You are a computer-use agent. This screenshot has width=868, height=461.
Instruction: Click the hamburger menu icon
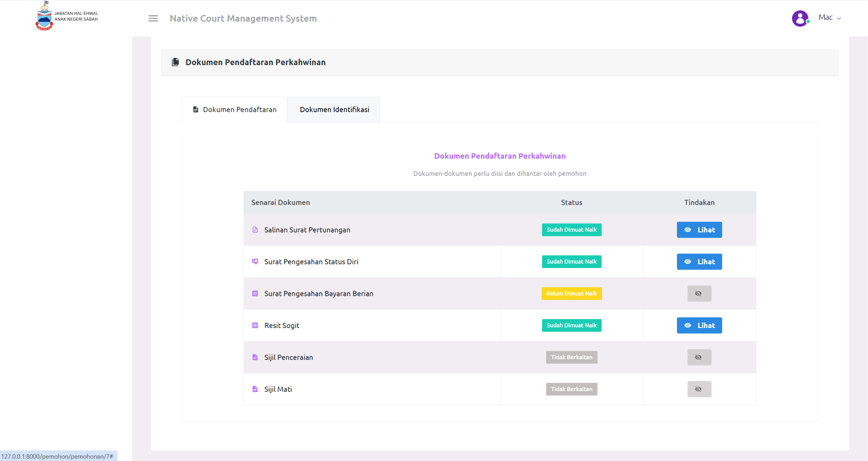153,19
